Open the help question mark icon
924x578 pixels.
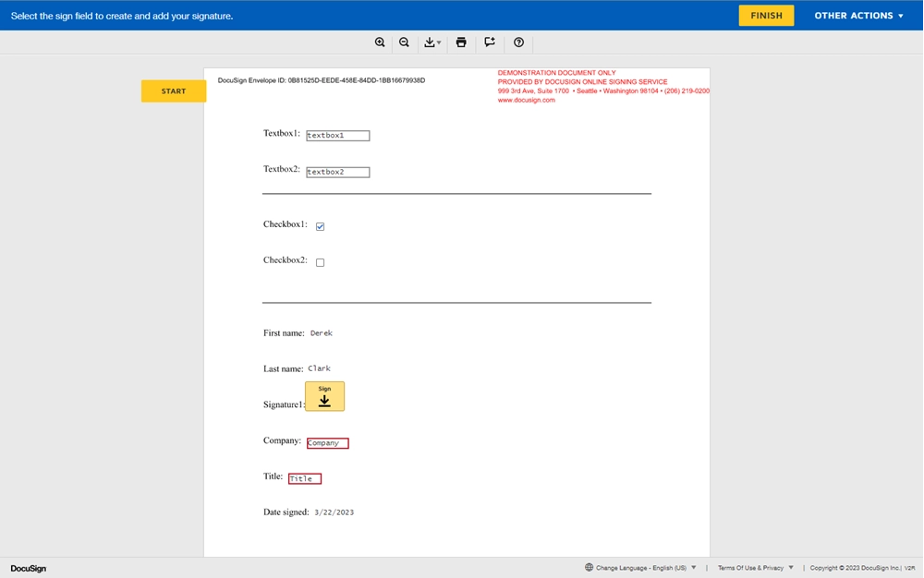click(518, 42)
